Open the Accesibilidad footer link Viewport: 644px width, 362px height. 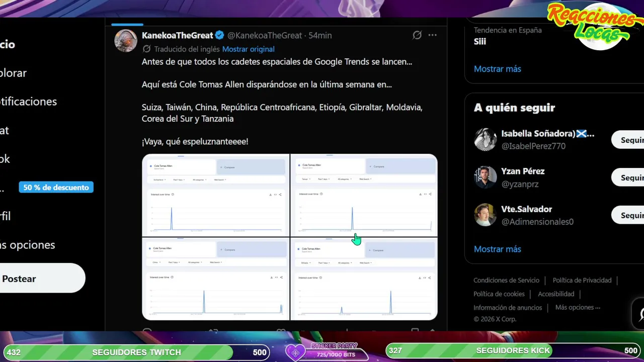[x=556, y=294]
